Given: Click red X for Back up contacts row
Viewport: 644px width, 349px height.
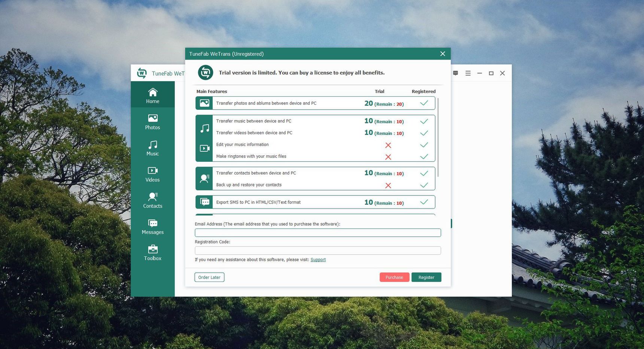Looking at the screenshot, I should click(x=388, y=185).
